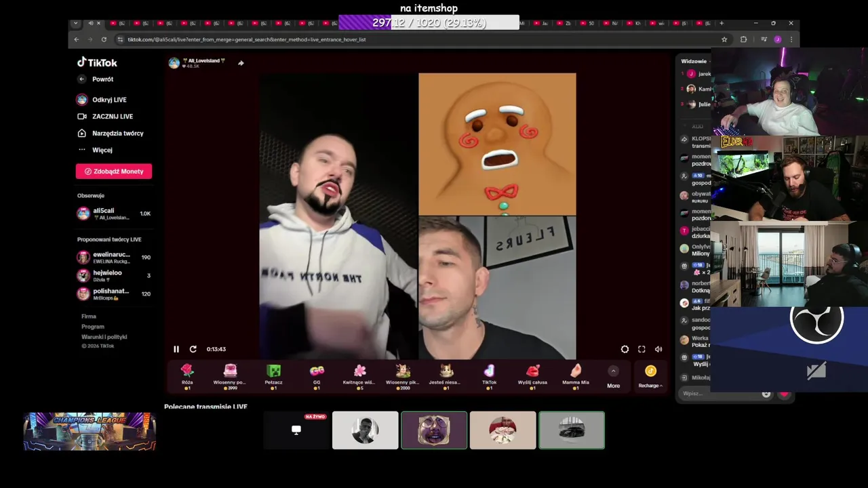
Task: Click the TikTok logo
Action: pos(97,62)
